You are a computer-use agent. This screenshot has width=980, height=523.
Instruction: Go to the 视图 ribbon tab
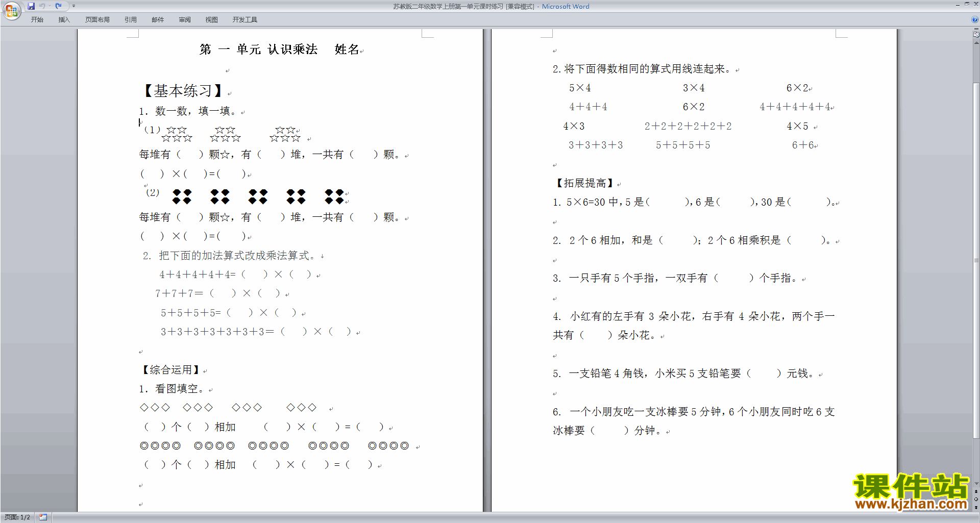tap(211, 20)
